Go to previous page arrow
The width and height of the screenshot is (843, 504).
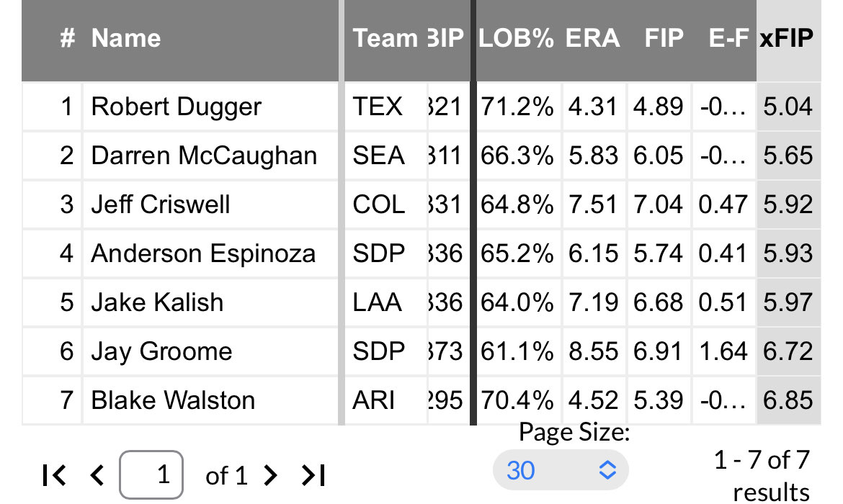pyautogui.click(x=97, y=475)
